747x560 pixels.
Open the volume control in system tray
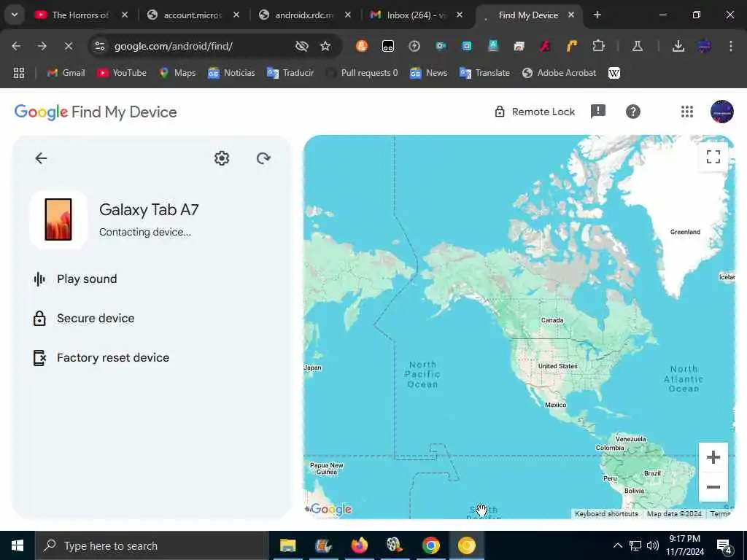click(x=653, y=545)
